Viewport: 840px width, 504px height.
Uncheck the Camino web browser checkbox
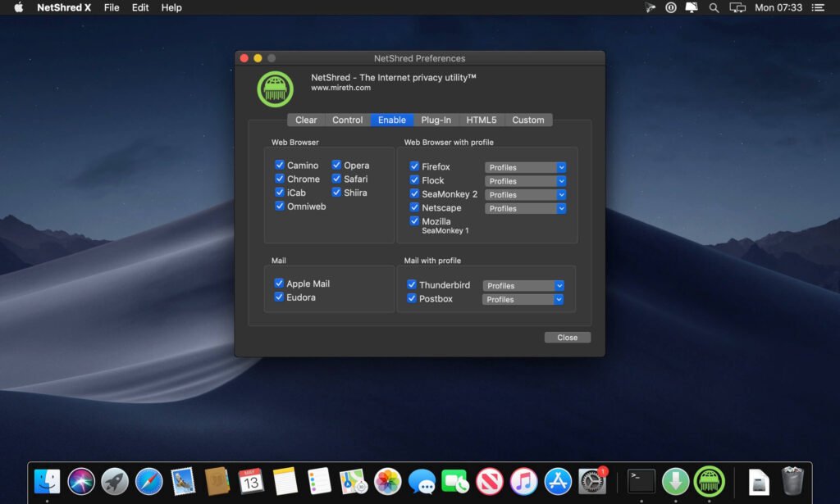tap(280, 165)
